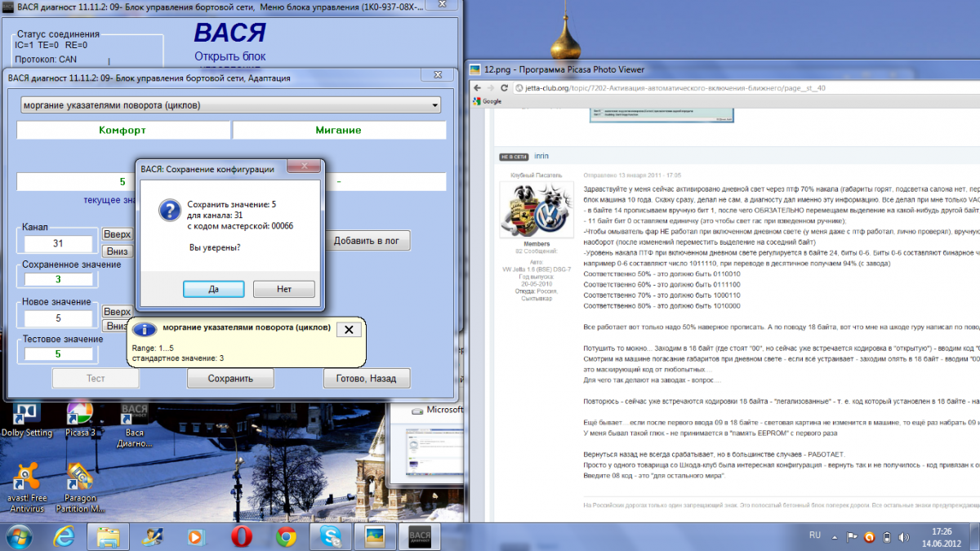
Task: Select the Мигание field text
Action: pos(339,130)
